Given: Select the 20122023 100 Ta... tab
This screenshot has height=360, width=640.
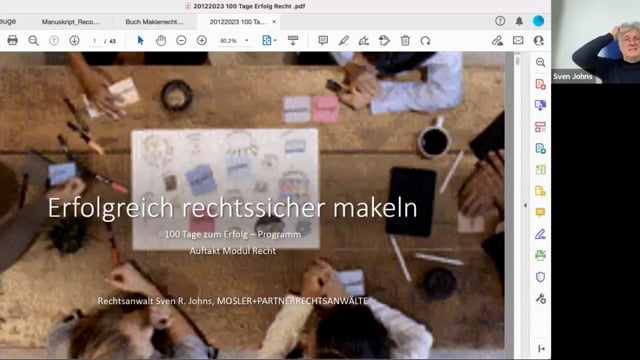Looking at the screenshot, I should point(238,22).
